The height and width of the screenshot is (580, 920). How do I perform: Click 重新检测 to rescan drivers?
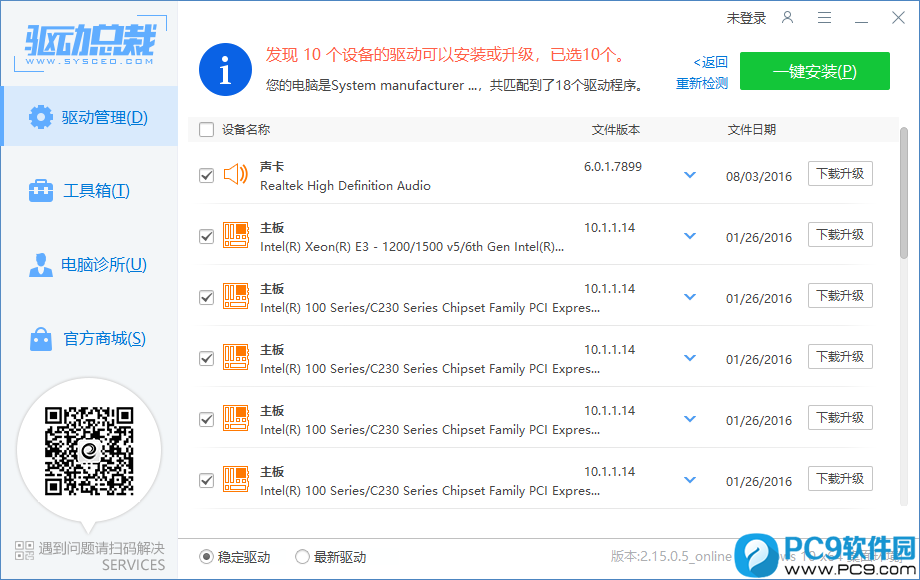(x=702, y=84)
